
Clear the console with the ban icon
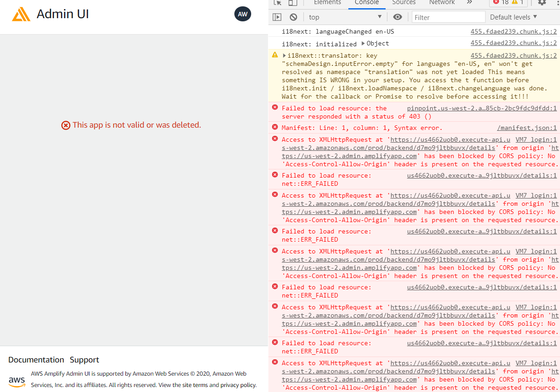(x=293, y=17)
